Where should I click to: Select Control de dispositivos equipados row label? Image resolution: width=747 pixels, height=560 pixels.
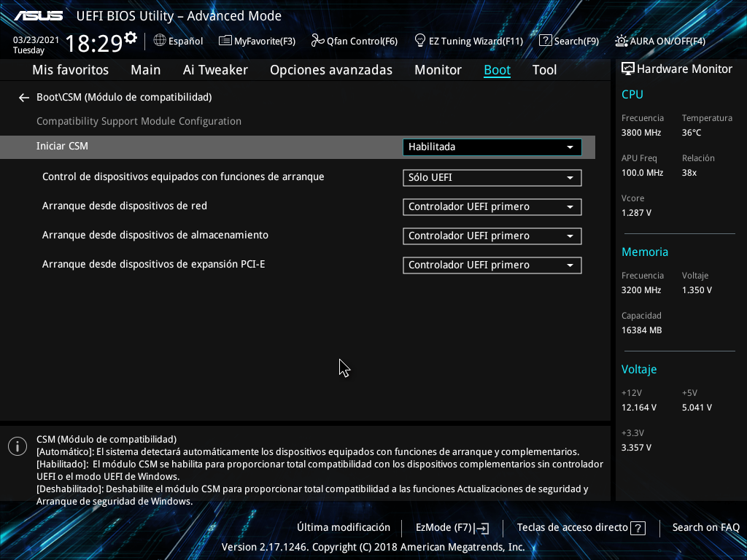(x=183, y=176)
